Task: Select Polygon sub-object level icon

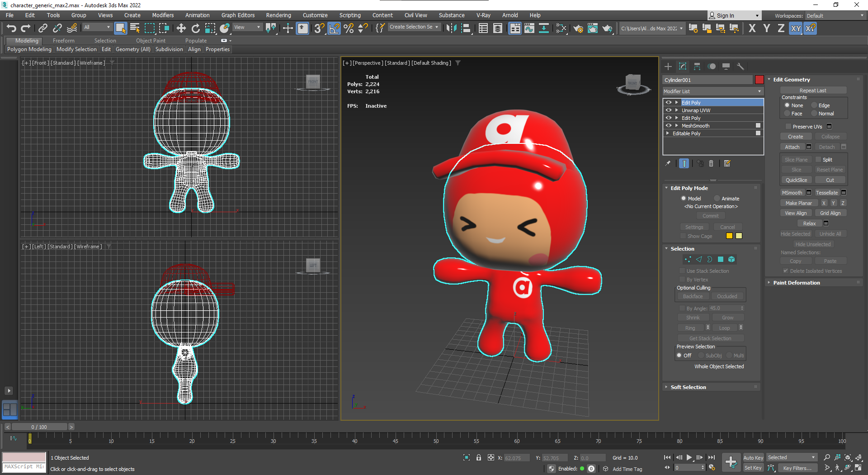Action: tap(721, 259)
